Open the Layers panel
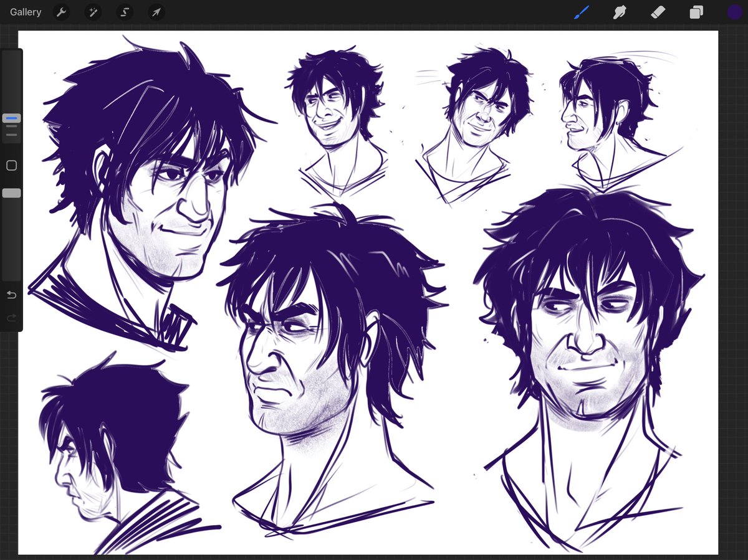 point(696,12)
